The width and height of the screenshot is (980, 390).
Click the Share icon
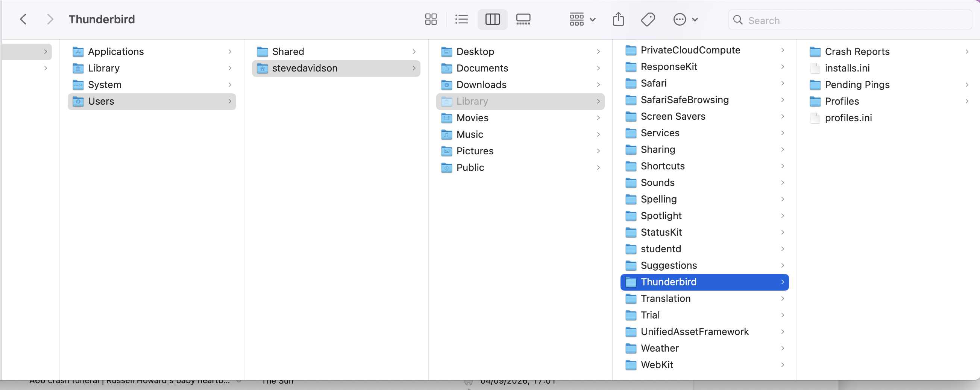coord(618,20)
